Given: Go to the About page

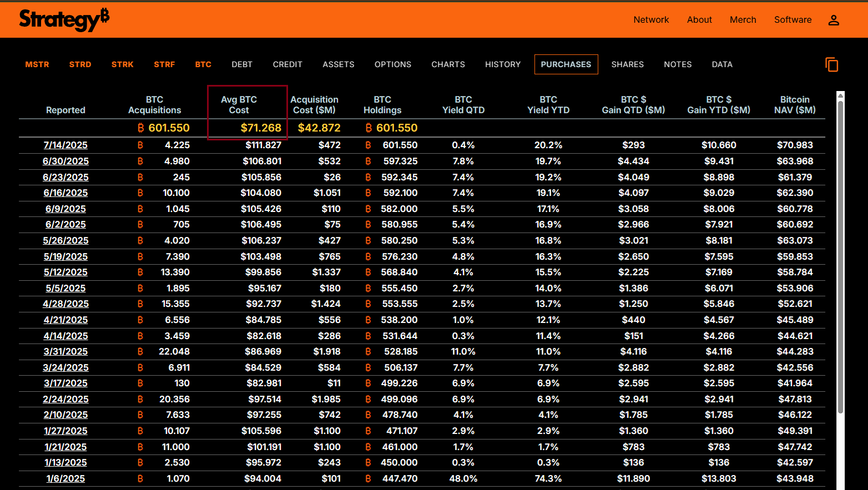Looking at the screenshot, I should coord(699,20).
